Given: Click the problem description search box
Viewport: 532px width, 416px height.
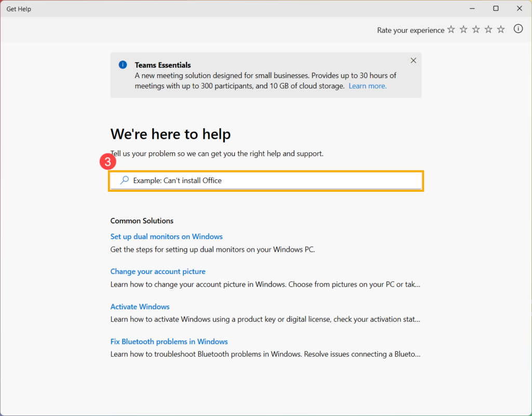Looking at the screenshot, I should click(x=266, y=180).
